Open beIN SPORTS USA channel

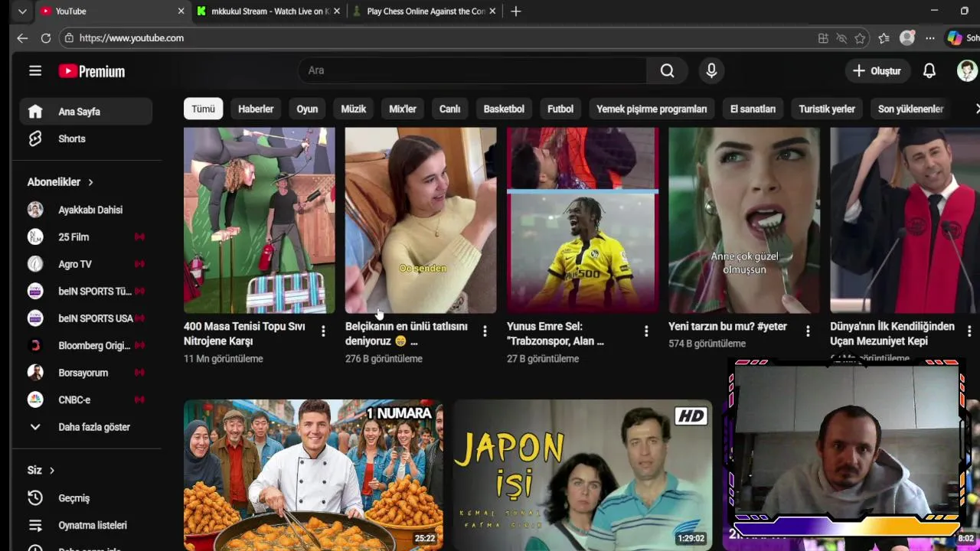pyautogui.click(x=86, y=318)
